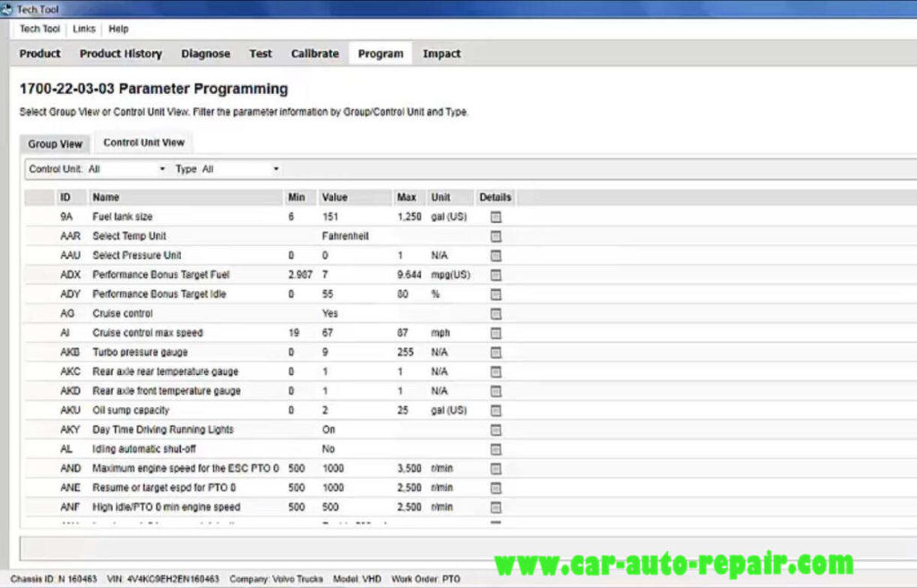
Task: Open the Help menu
Action: (x=118, y=29)
